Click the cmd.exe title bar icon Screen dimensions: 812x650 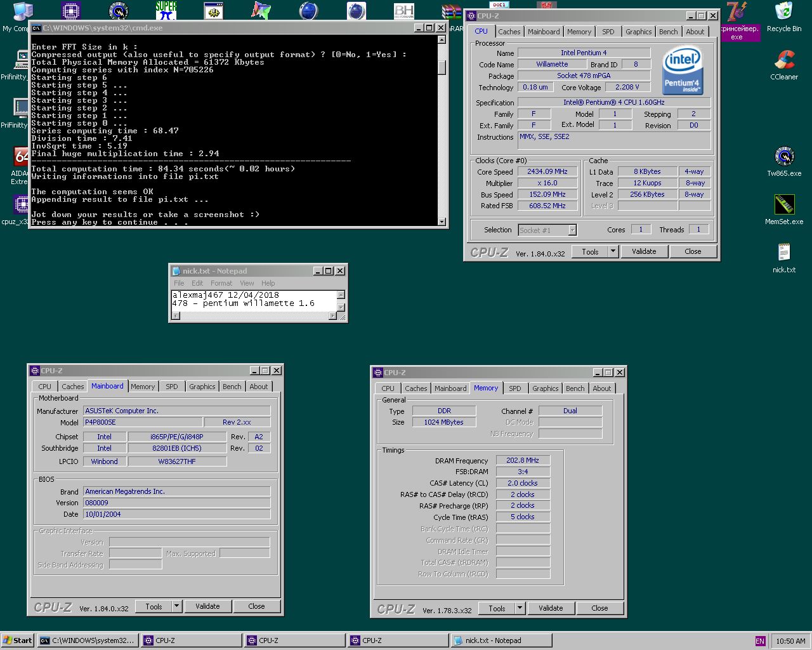click(36, 28)
